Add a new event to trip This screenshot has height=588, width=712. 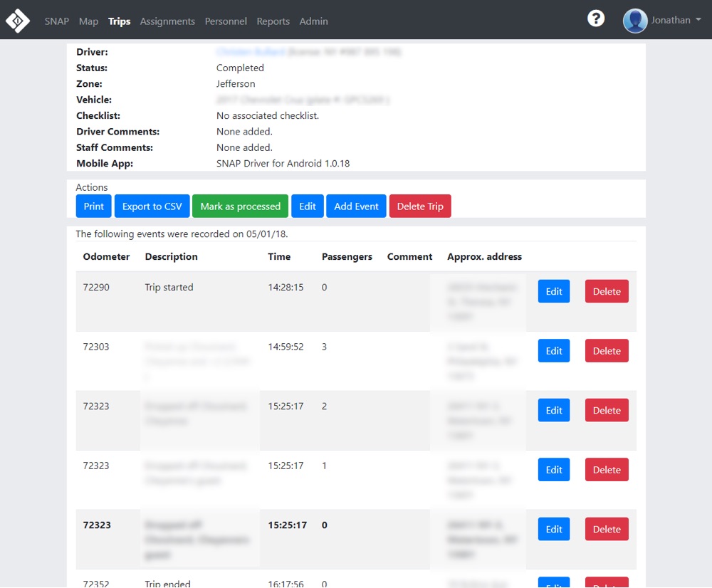coord(356,206)
